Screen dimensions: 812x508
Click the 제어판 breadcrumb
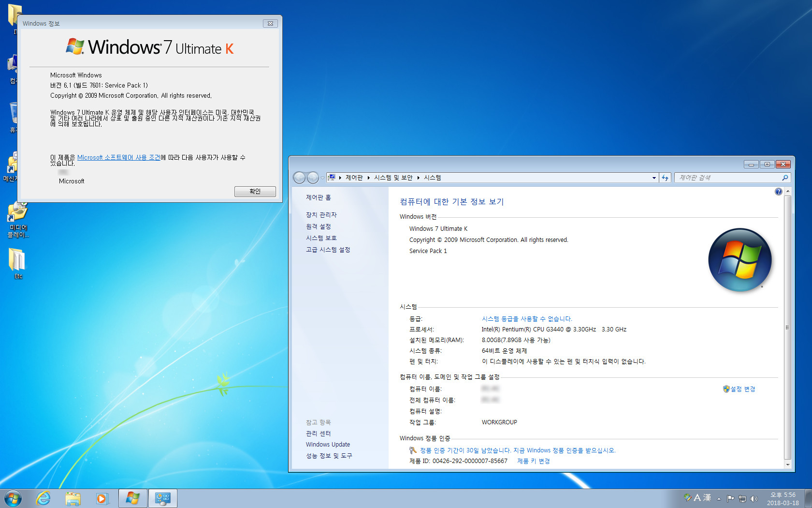[354, 178]
